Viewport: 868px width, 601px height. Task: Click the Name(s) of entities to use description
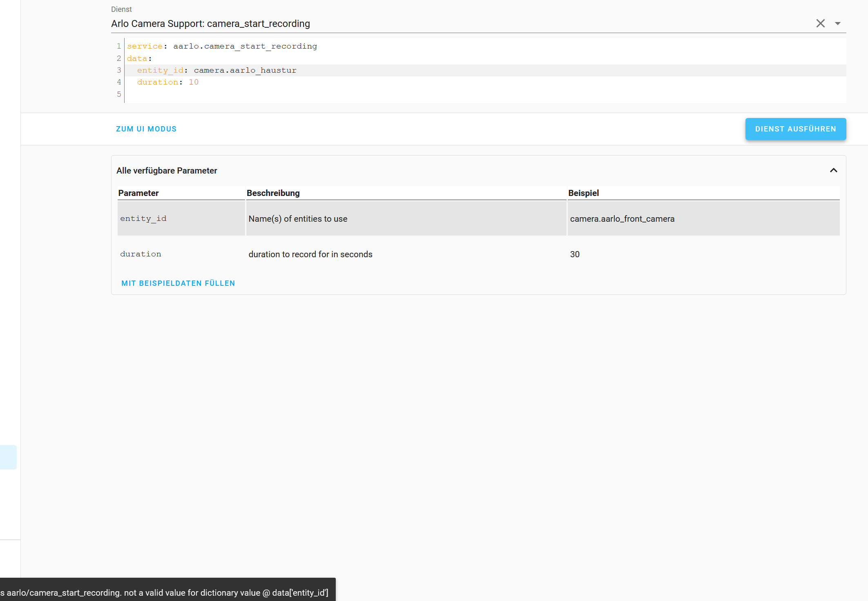(x=298, y=218)
